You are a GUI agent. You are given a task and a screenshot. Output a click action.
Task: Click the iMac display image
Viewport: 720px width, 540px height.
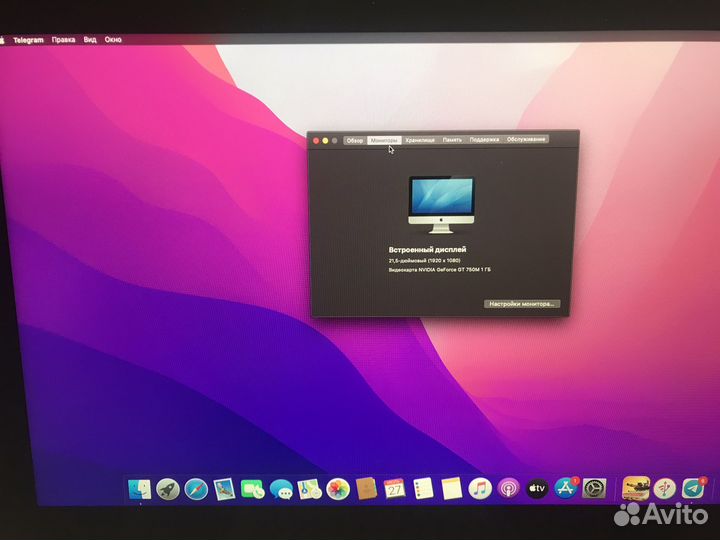click(x=441, y=205)
